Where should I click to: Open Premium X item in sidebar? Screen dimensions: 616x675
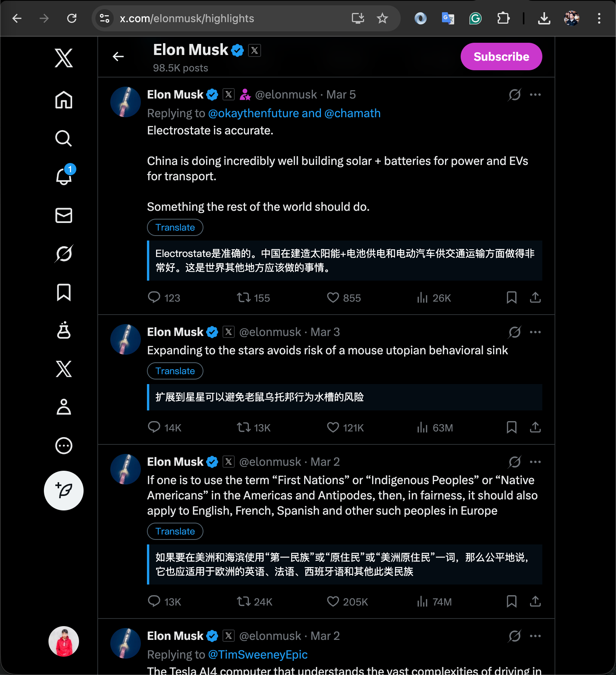click(x=64, y=369)
